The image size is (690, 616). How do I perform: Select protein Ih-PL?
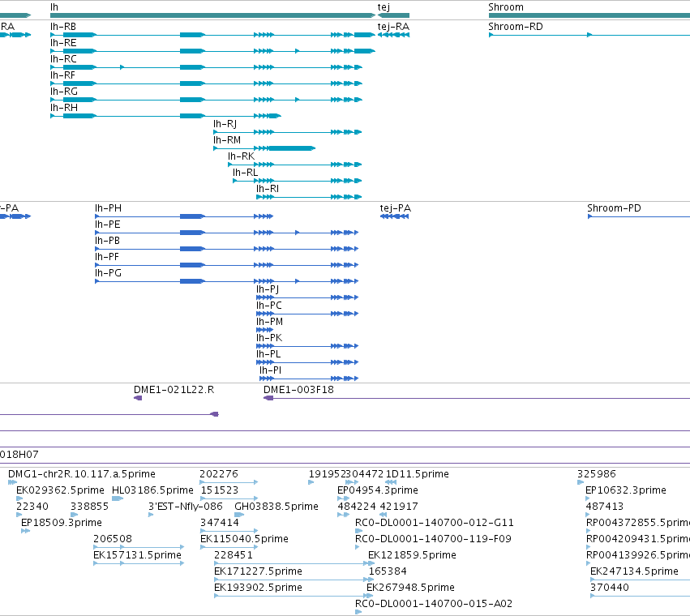coord(268,354)
